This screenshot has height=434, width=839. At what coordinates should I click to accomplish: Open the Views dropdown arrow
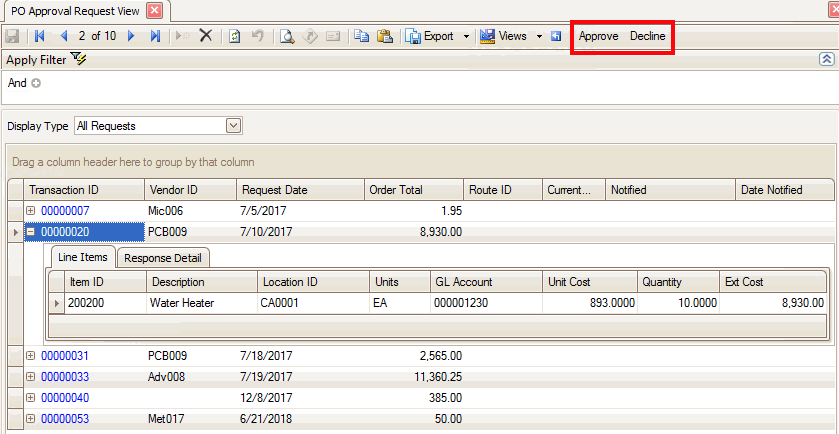click(539, 36)
